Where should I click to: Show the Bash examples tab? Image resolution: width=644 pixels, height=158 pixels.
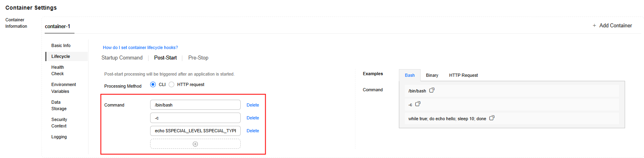(410, 75)
